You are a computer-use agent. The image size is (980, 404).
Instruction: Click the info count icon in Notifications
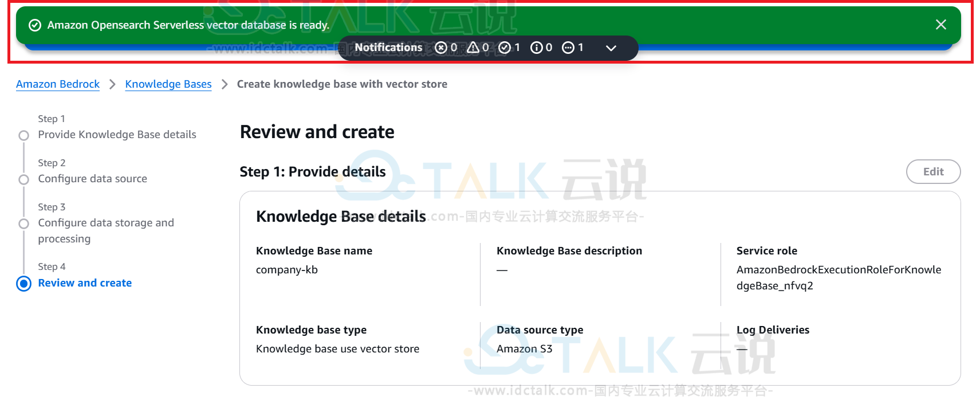pos(537,48)
